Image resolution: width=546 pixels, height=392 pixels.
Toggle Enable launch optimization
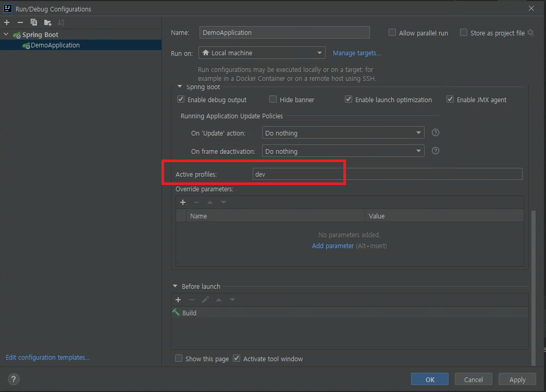(x=348, y=100)
